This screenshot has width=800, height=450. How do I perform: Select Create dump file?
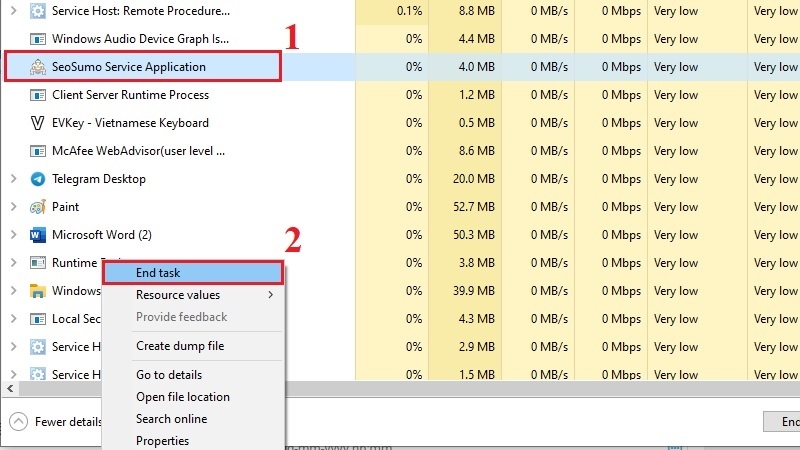[x=193, y=346]
